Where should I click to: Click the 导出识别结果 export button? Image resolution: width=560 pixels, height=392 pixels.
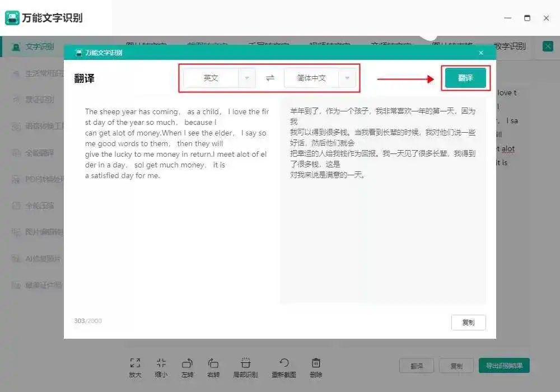(x=504, y=366)
